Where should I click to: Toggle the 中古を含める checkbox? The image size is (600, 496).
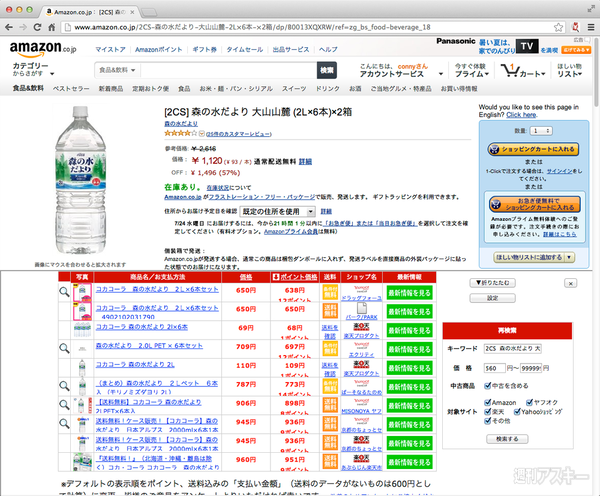pyautogui.click(x=488, y=385)
